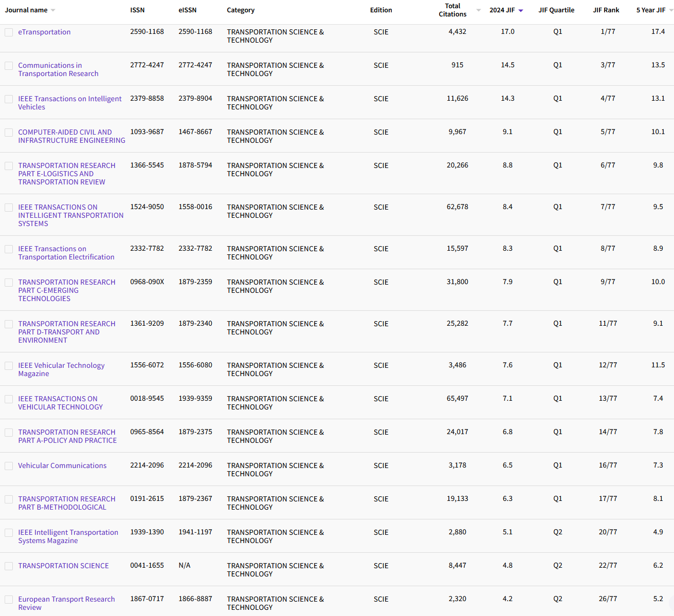
Task: Check the Vehicular Communications checkbox
Action: pyautogui.click(x=8, y=465)
